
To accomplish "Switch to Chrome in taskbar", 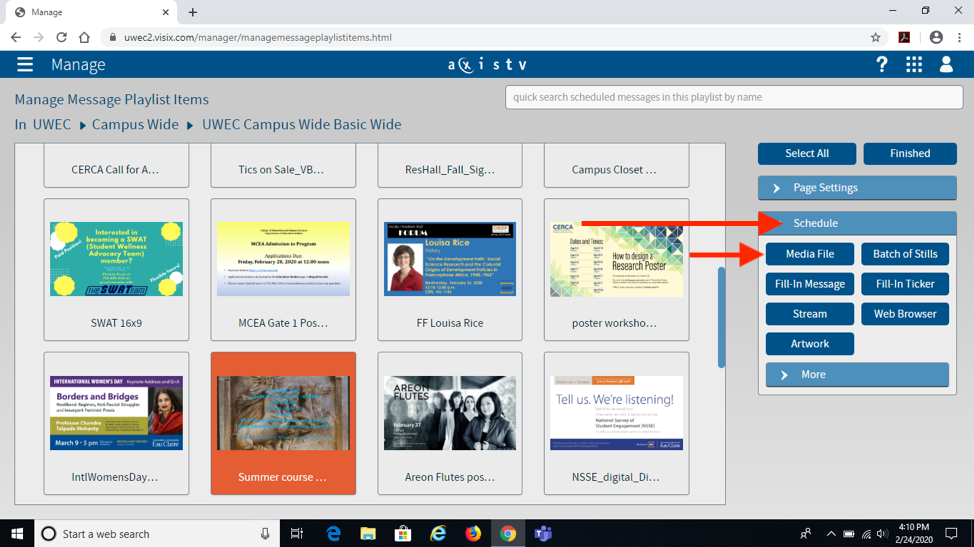I will (x=507, y=533).
